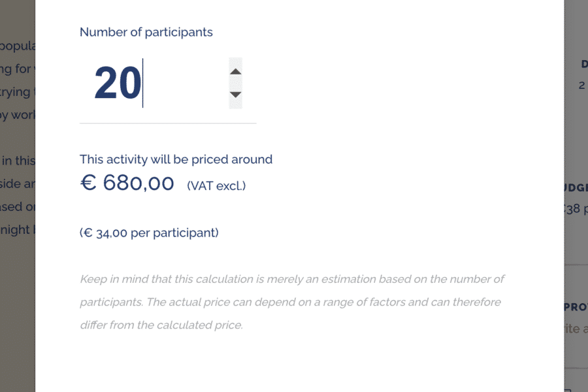
Task: Increase participants with the up arrow
Action: [x=236, y=71]
